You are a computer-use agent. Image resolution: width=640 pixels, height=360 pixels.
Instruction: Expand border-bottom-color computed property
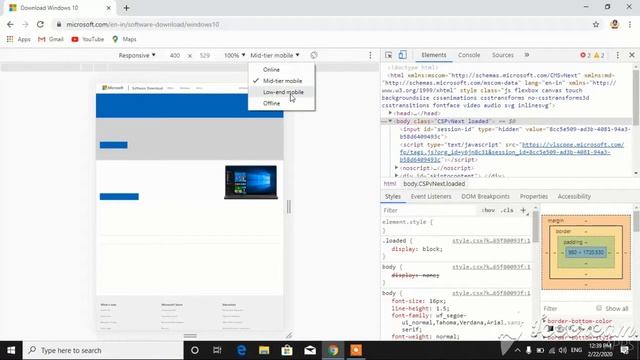click(544, 321)
